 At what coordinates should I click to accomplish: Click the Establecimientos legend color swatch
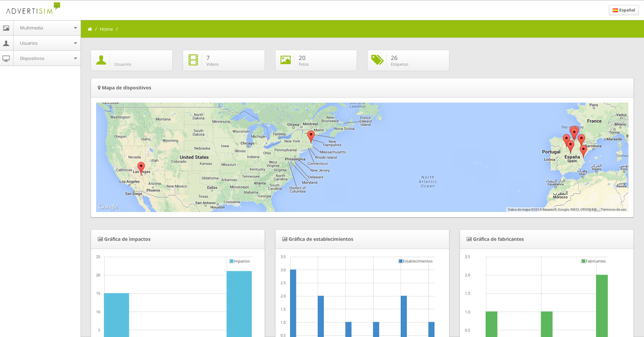pyautogui.click(x=401, y=261)
